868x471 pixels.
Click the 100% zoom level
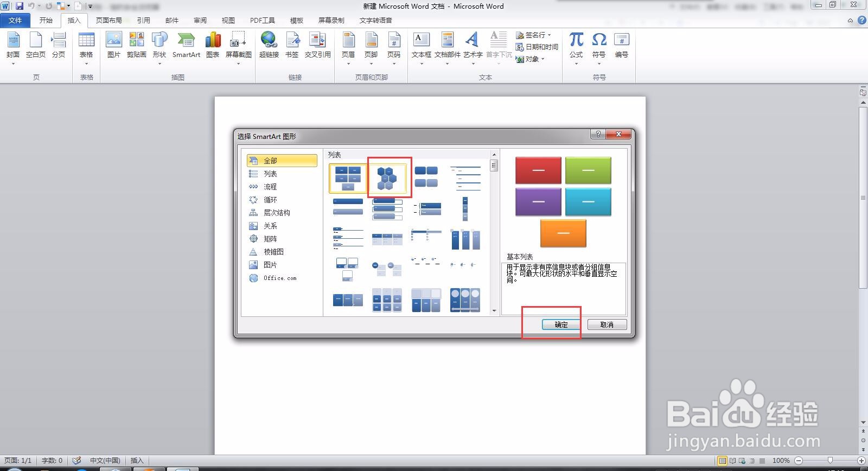coord(781,460)
